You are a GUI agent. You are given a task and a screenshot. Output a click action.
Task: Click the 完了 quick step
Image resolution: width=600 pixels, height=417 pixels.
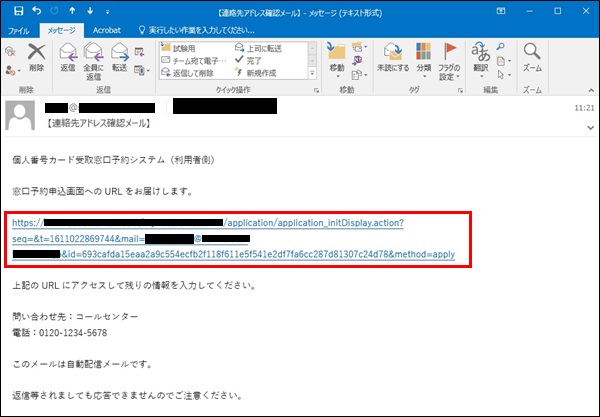coord(256,58)
